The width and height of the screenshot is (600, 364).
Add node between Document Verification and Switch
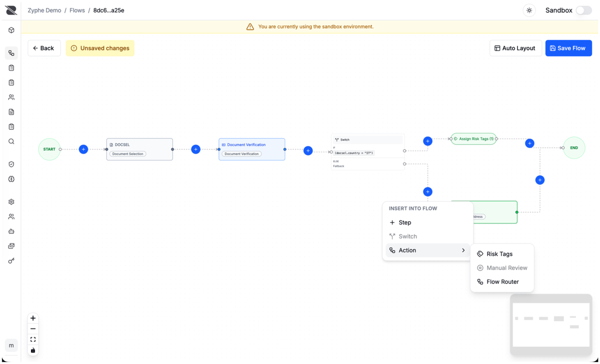coord(308,151)
